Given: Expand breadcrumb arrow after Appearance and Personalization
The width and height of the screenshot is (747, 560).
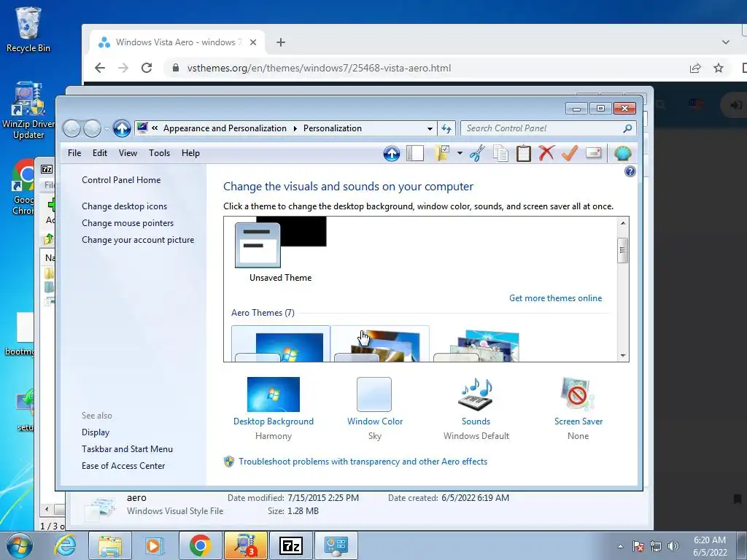Looking at the screenshot, I should (295, 128).
